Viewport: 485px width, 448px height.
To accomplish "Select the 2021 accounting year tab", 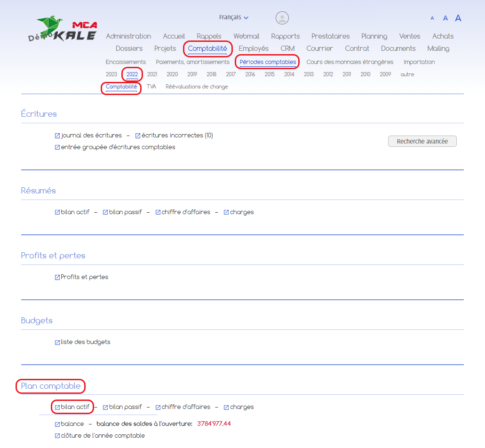I will click(152, 74).
